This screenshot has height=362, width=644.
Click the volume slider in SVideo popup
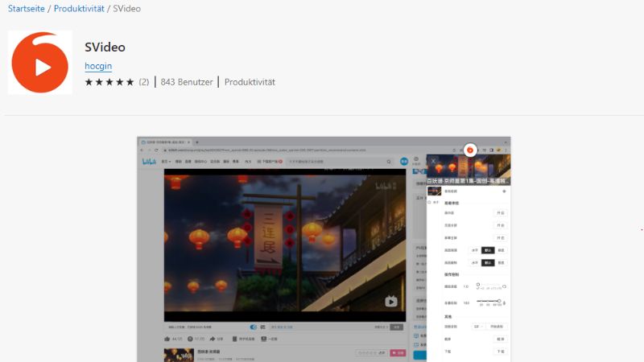pyautogui.click(x=489, y=302)
